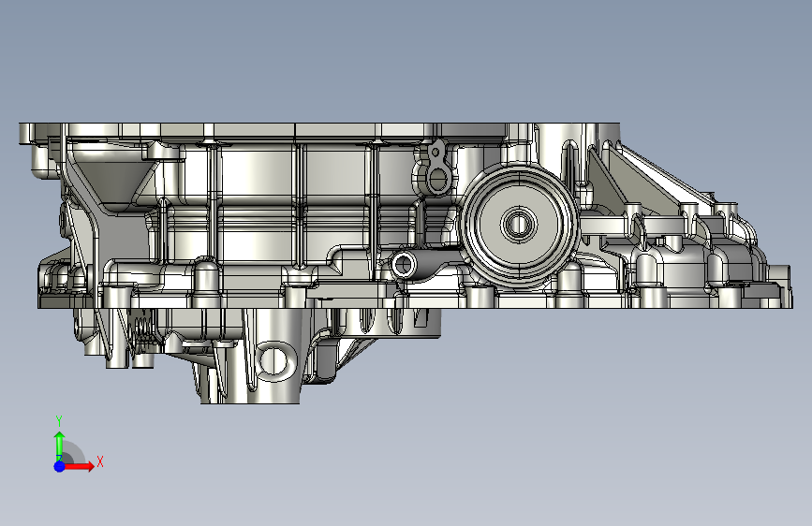Select the small tubular port beside the circular boss
812x526 pixels.
point(403,265)
